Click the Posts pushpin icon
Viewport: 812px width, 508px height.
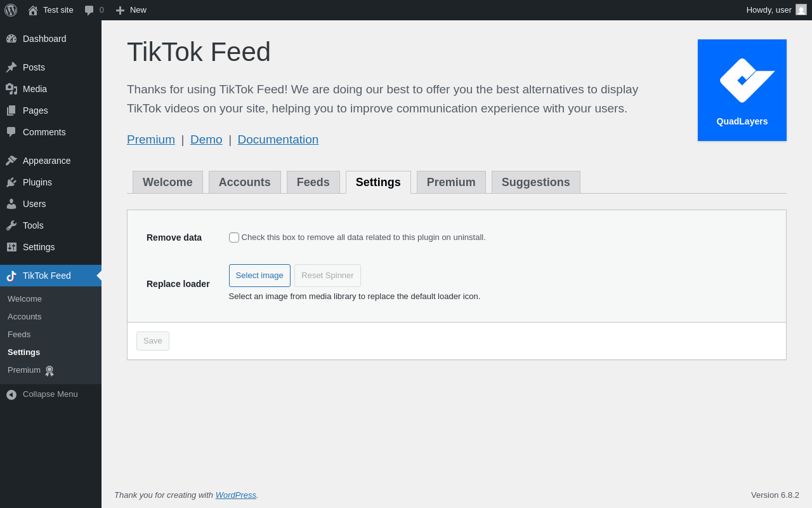point(11,67)
